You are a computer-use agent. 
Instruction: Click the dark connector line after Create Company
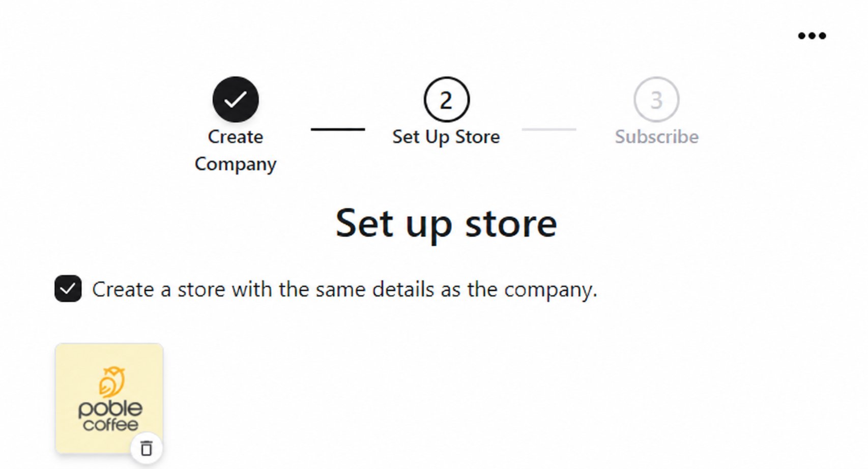pyautogui.click(x=338, y=129)
